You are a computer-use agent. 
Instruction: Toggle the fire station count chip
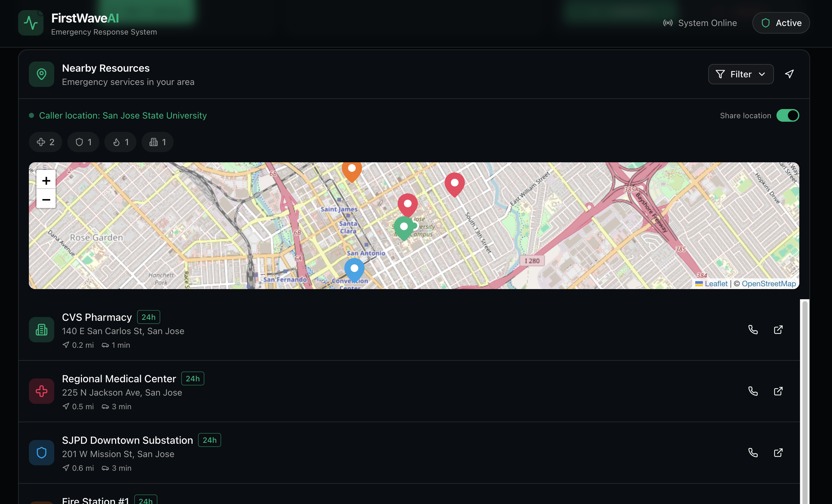pos(121,142)
